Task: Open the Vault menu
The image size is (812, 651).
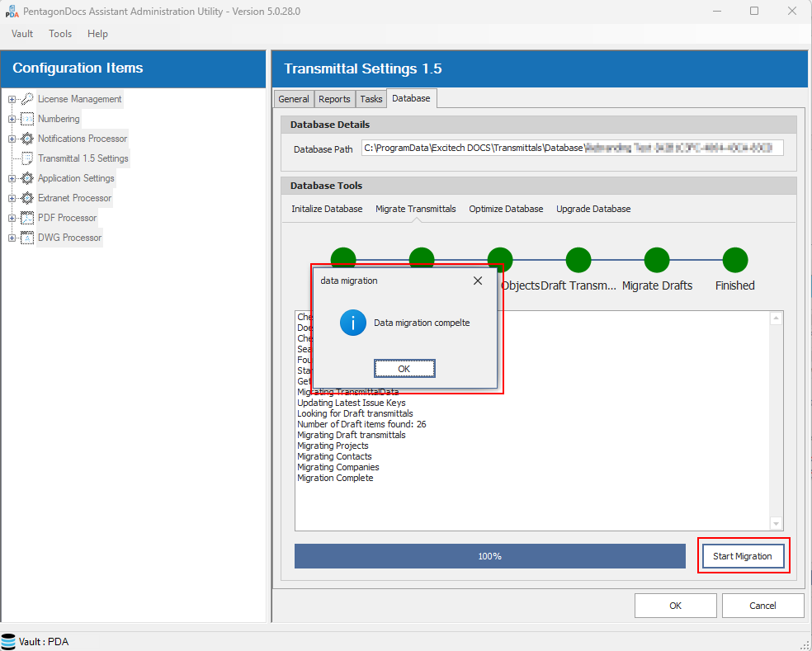Action: pos(22,34)
